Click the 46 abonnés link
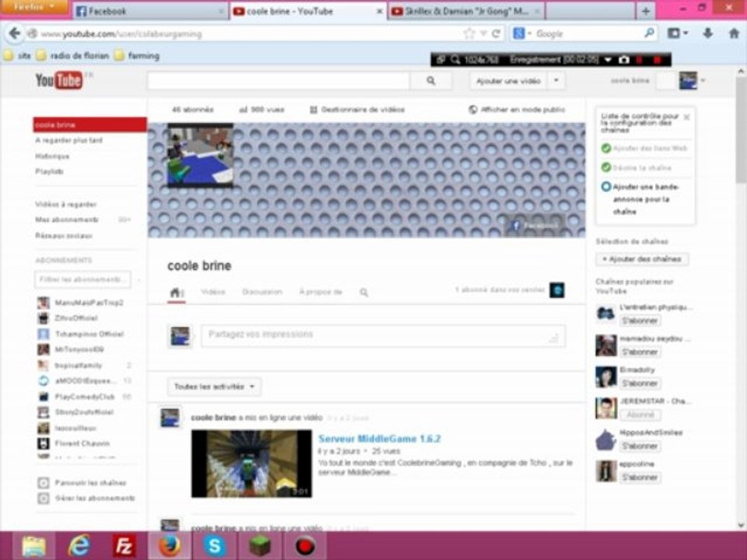This screenshot has width=747, height=560. 192,110
